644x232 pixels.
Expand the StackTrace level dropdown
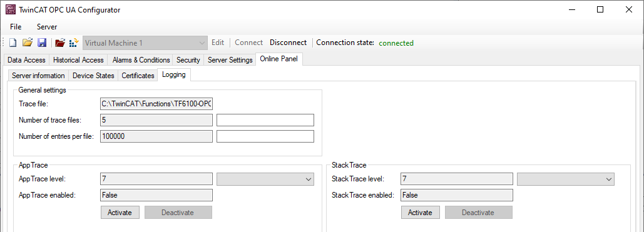pos(566,179)
